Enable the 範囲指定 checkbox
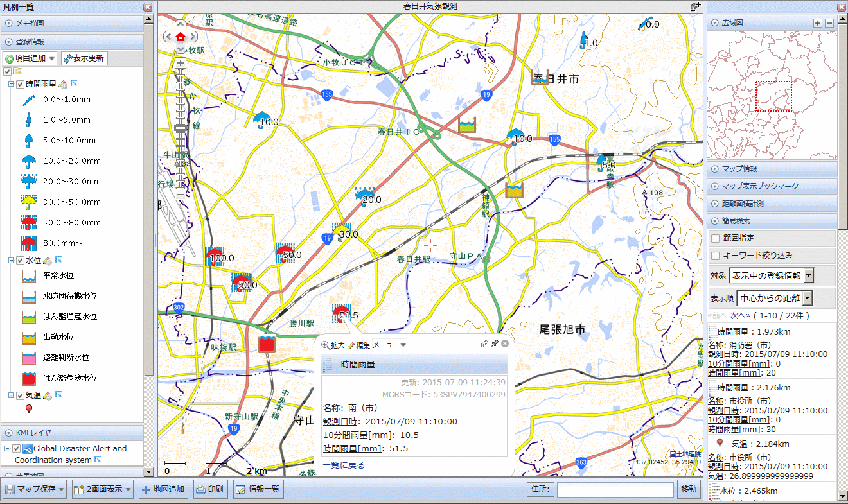 715,238
